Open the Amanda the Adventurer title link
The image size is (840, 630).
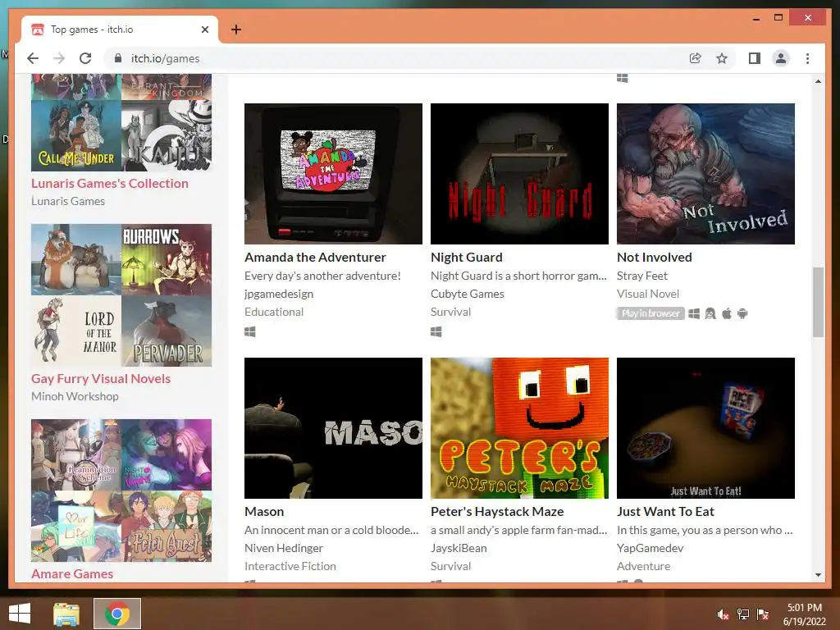tap(315, 257)
